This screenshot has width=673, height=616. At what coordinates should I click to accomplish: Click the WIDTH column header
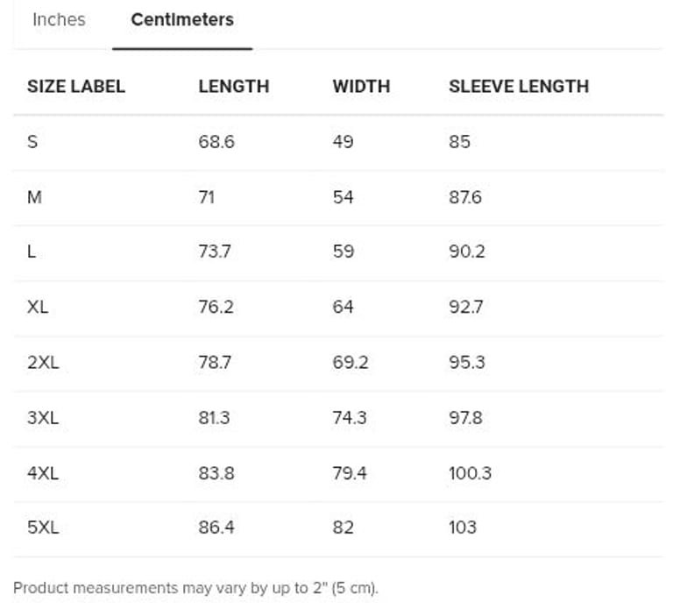[361, 86]
